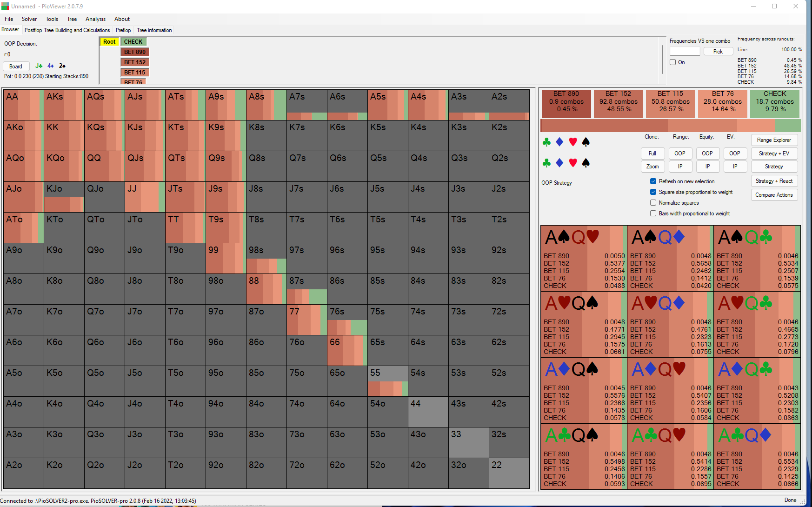Click the BET 115 50.8 combos summary box
Viewport: 812px width, 507px height.
click(671, 104)
